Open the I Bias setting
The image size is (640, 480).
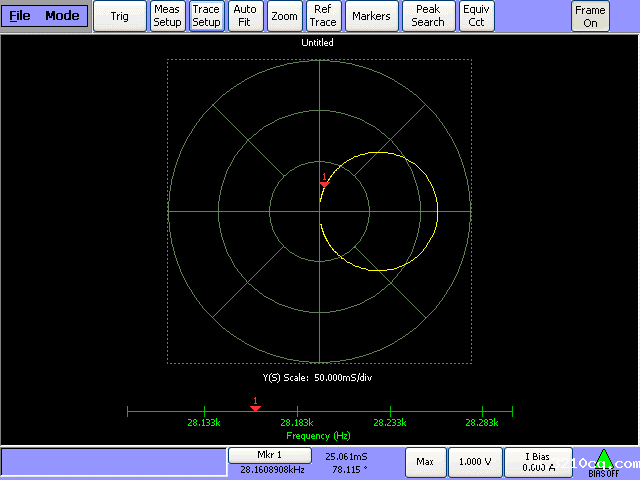538,462
